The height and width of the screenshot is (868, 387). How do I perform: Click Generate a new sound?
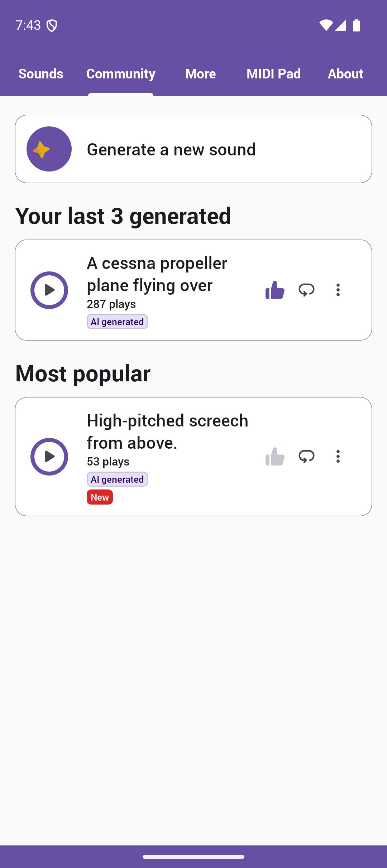(x=171, y=149)
